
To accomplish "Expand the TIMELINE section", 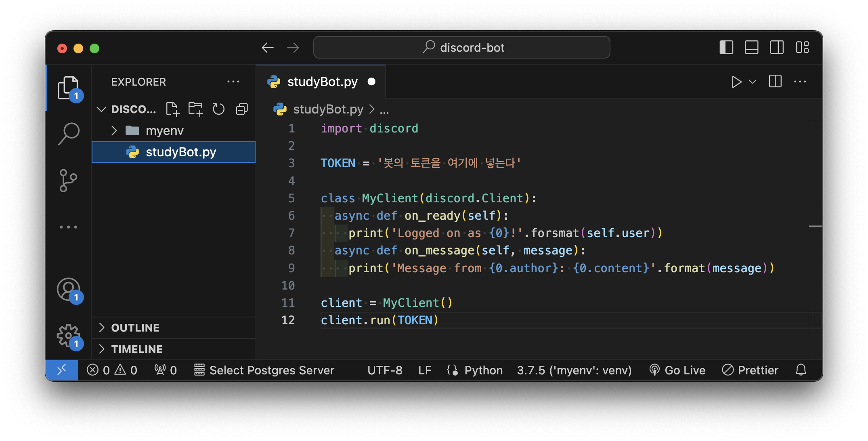I will coord(174,349).
